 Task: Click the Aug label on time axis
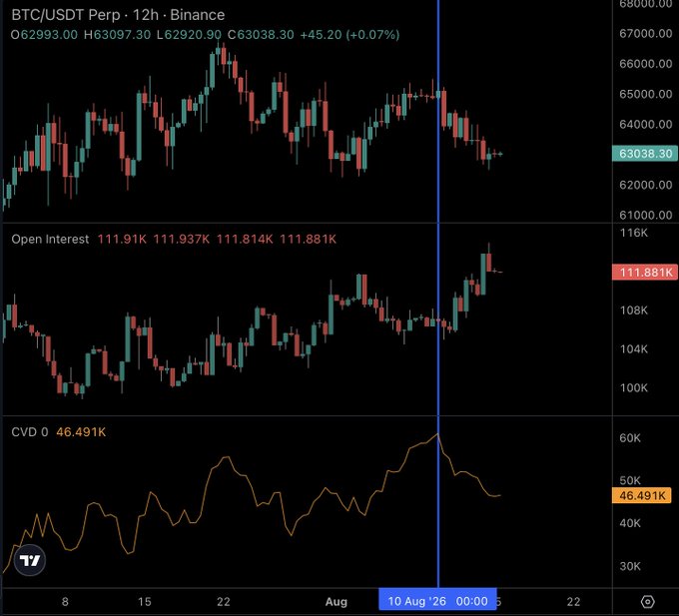coord(337,602)
